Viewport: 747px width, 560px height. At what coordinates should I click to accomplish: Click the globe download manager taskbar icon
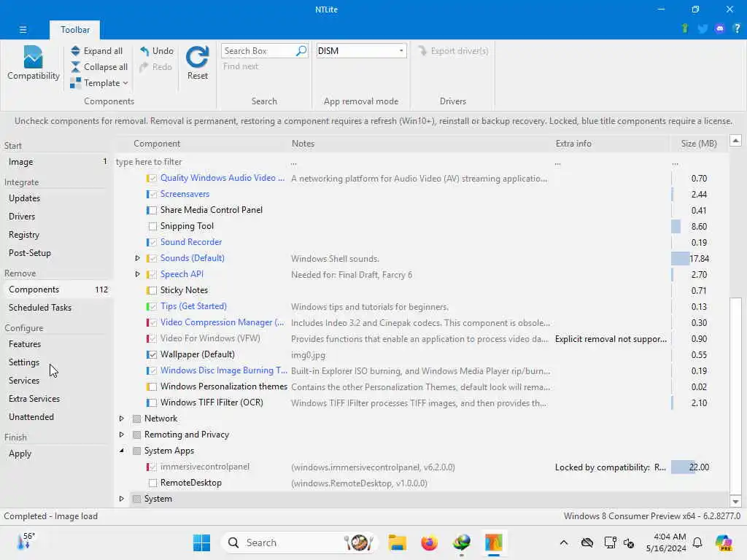click(x=462, y=542)
